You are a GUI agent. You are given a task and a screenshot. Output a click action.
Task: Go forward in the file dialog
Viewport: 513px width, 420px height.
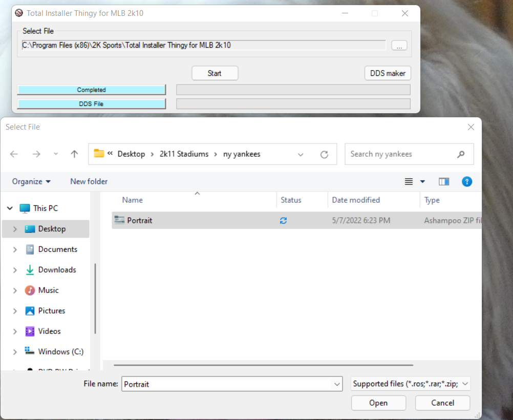36,154
